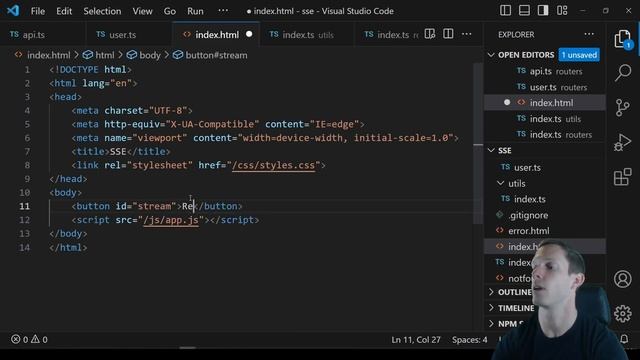Expand the NPM Scripts section

click(491, 324)
